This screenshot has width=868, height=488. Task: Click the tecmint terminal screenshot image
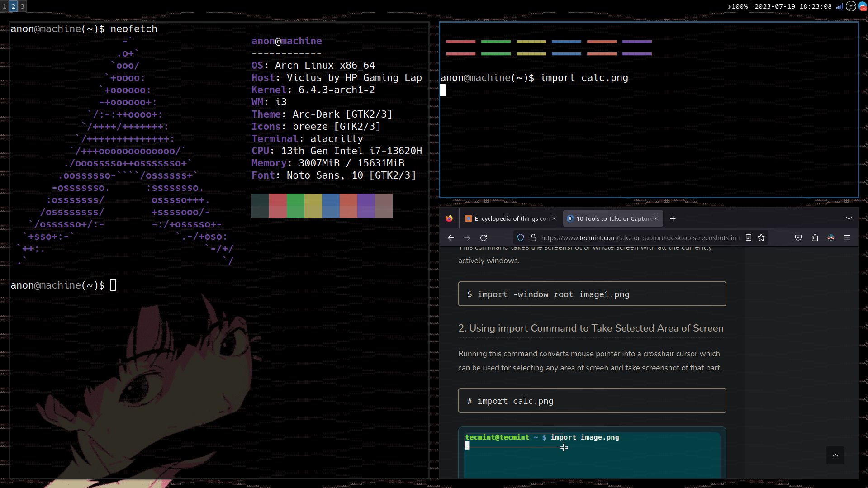(592, 453)
